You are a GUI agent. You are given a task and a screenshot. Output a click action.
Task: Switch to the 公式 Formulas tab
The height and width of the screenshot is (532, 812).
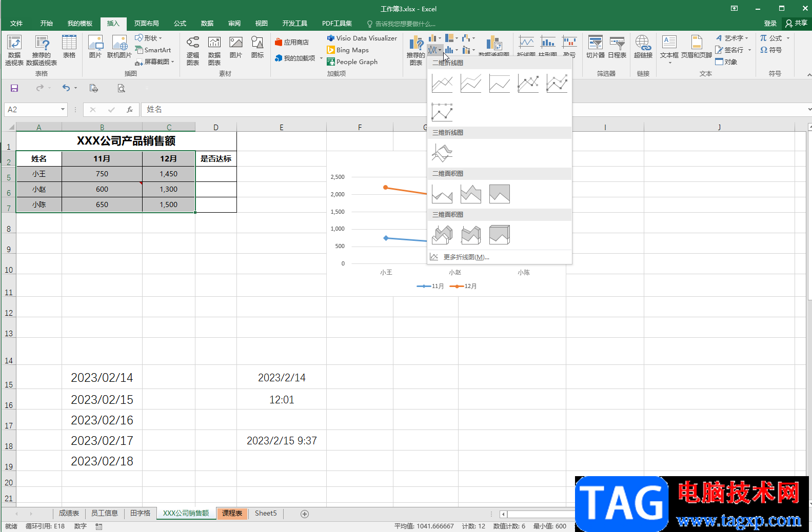point(180,24)
